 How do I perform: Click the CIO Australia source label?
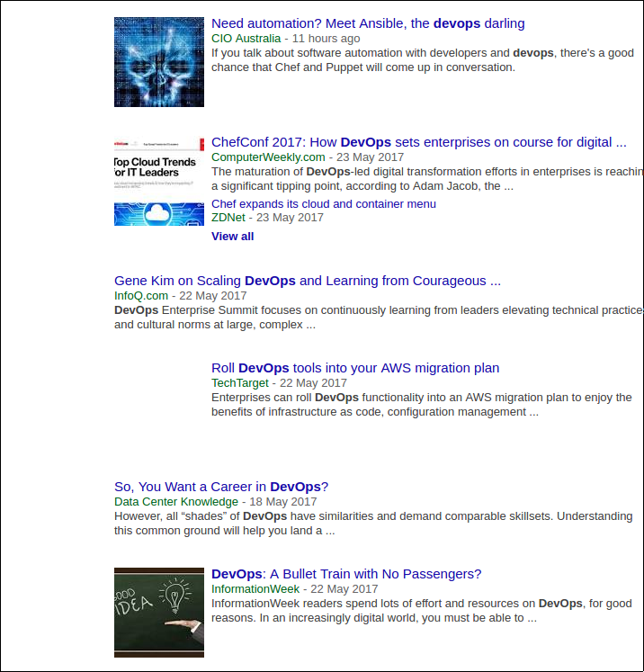246,39
